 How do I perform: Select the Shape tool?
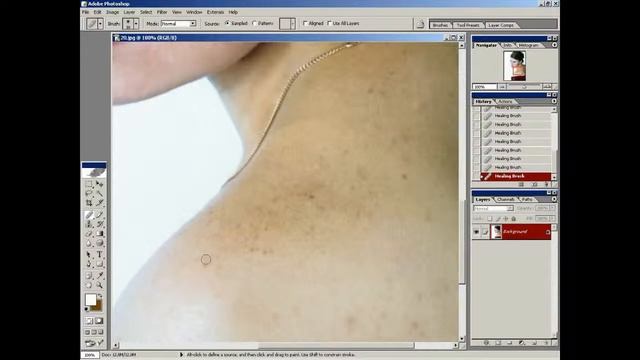99,264
